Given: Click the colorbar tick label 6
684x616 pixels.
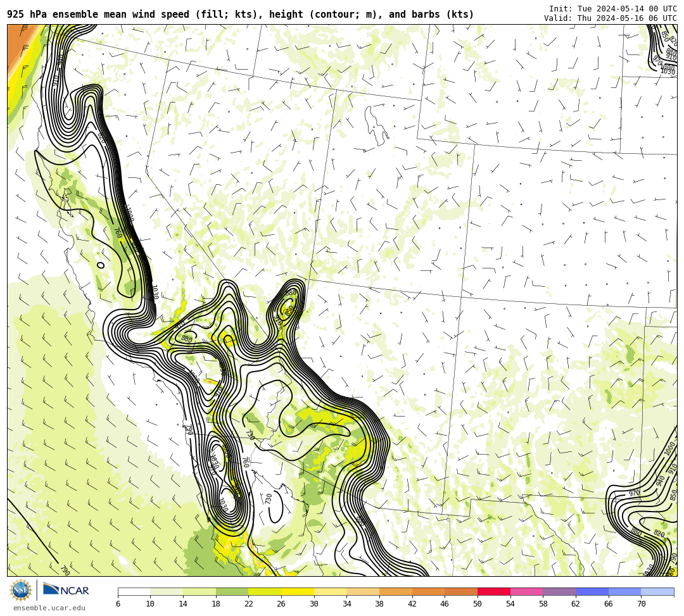Looking at the screenshot, I should coord(118,604).
